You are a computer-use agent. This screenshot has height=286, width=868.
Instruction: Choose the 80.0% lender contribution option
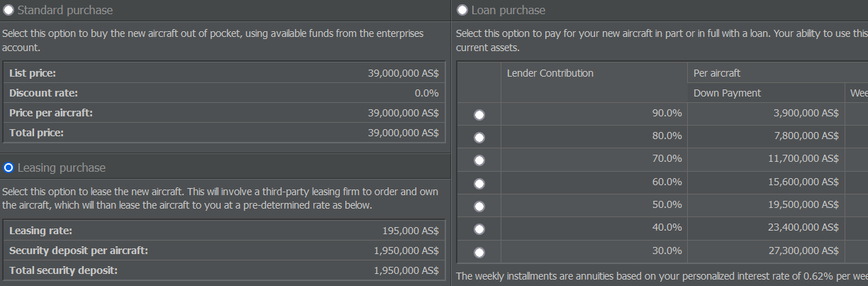point(479,137)
